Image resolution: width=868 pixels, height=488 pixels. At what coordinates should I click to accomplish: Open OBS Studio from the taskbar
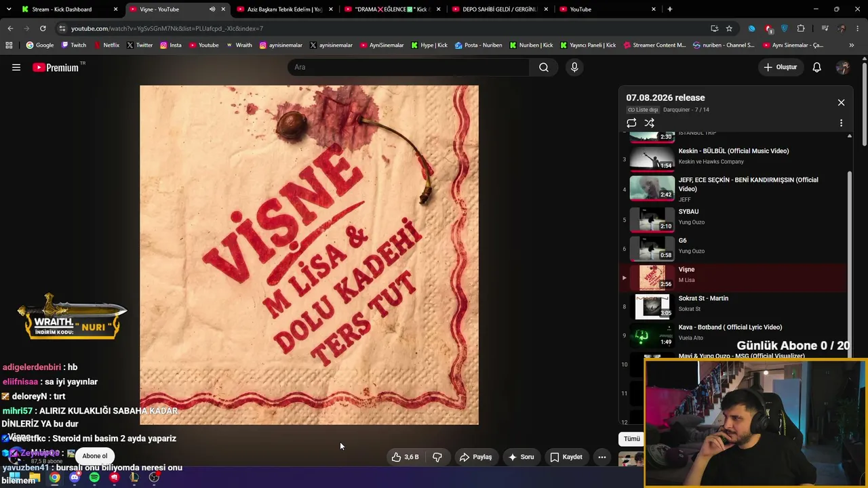(154, 477)
